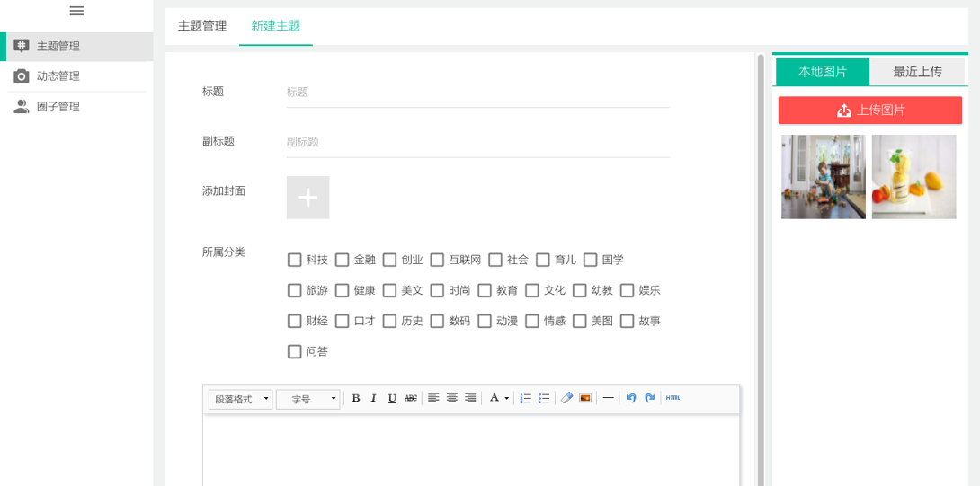The image size is (980, 486).
Task: Open 圈子管理 in the sidebar
Action: tap(76, 107)
